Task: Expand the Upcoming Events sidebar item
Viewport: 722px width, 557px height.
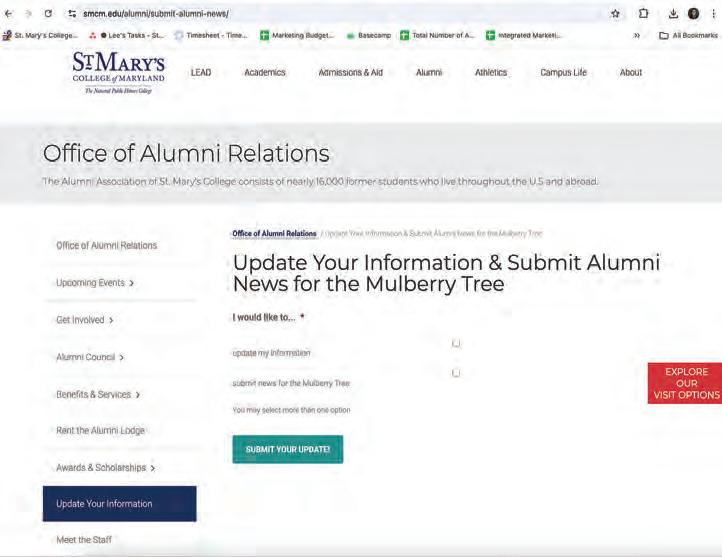Action: (95, 283)
